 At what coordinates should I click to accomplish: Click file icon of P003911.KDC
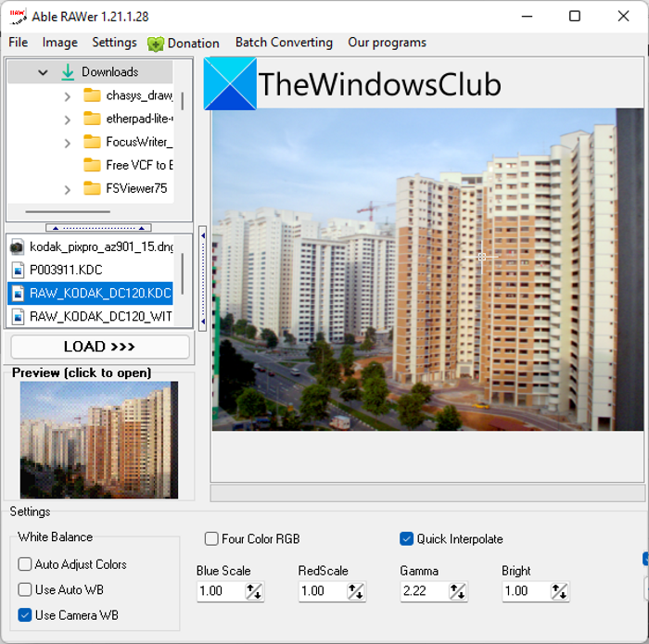pos(18,271)
